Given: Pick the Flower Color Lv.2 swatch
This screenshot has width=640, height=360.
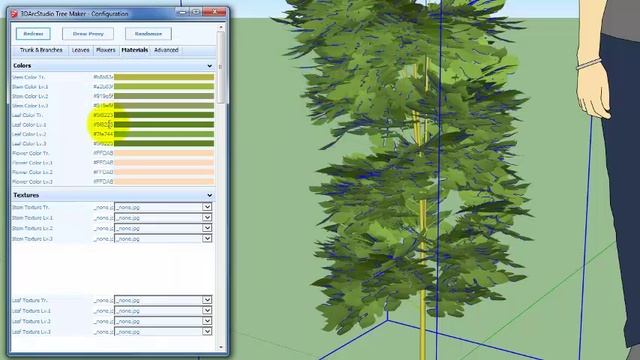Looking at the screenshot, I should [164, 172].
